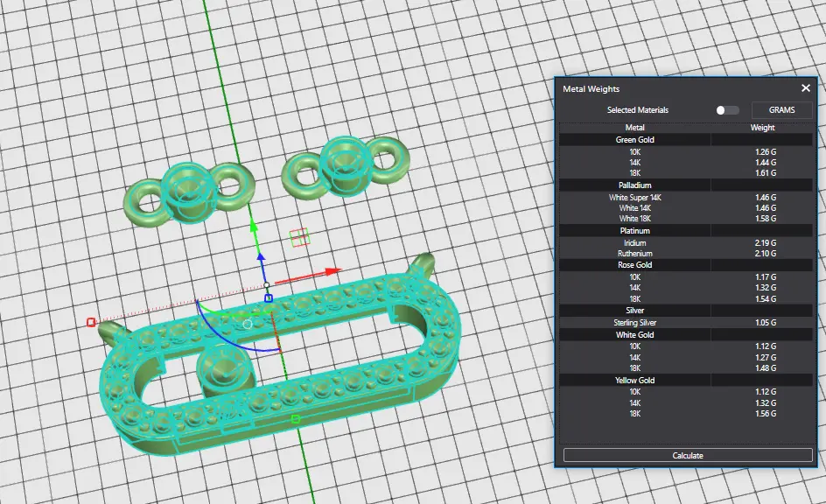Click the green square scale handle
The width and height of the screenshot is (826, 504).
pos(296,420)
